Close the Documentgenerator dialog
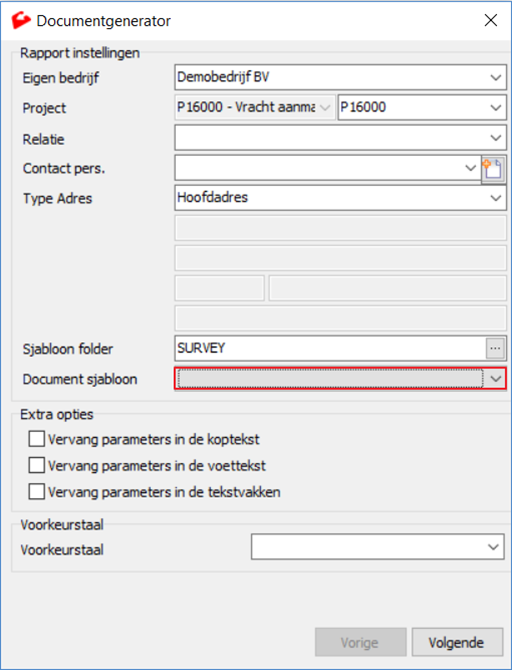The height and width of the screenshot is (670, 512). click(491, 20)
